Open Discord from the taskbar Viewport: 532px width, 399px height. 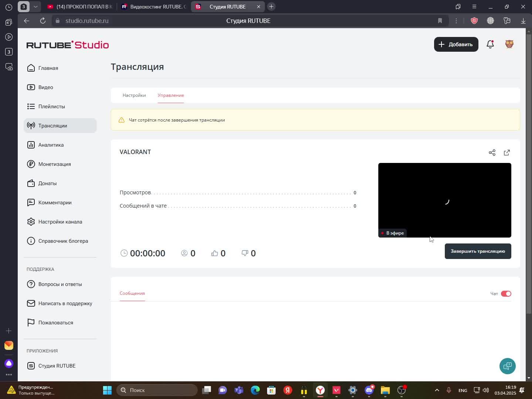click(x=369, y=390)
